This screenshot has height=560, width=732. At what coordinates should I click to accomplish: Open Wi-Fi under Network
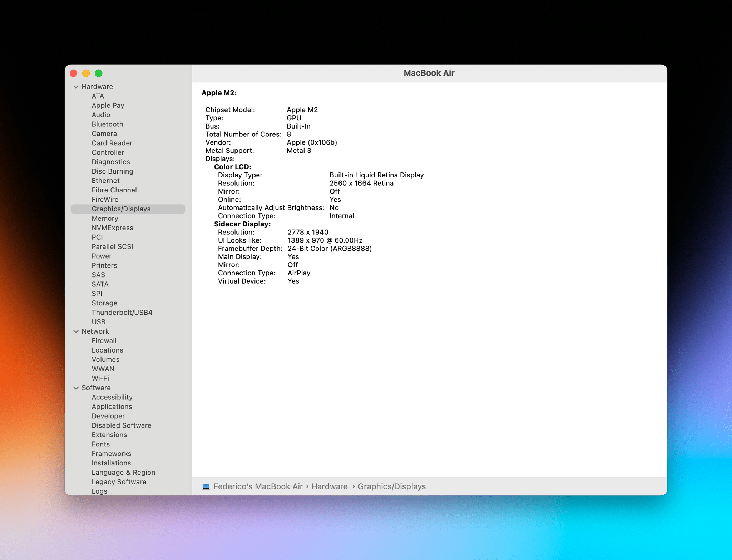point(100,378)
